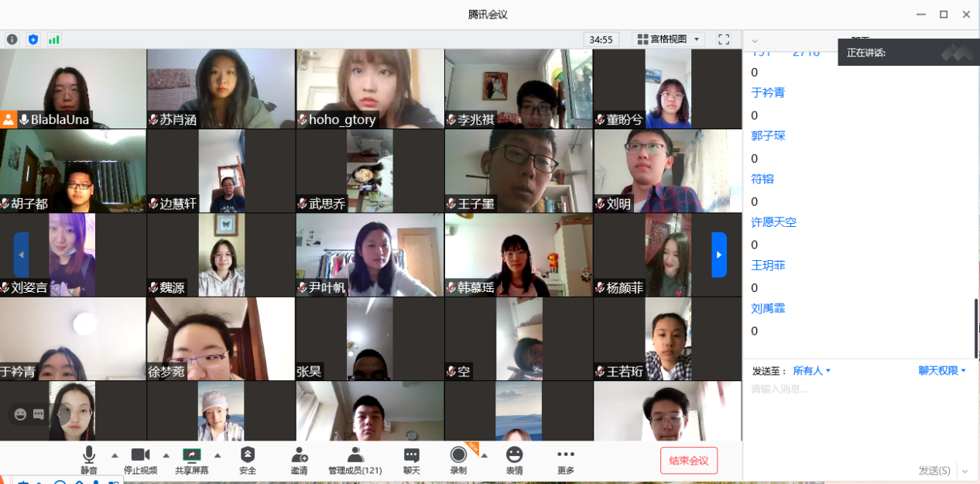End the meeting via 结束会议
The height and width of the screenshot is (484, 980).
point(688,460)
